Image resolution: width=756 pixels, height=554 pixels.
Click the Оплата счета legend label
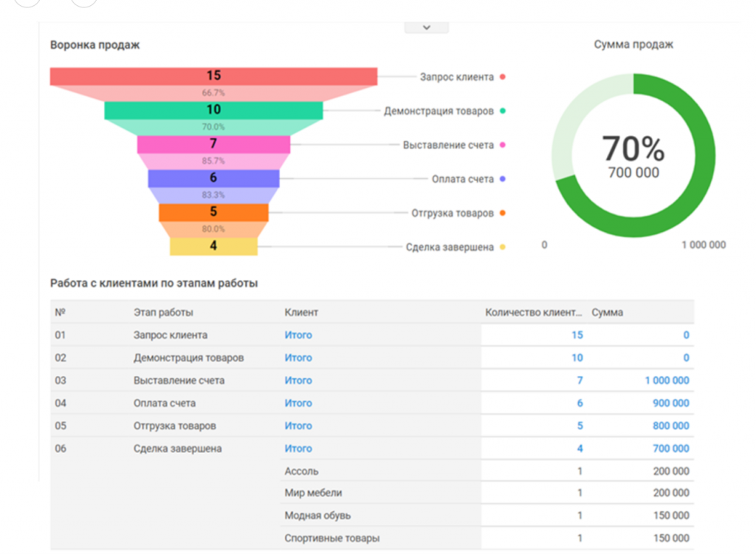tap(463, 179)
